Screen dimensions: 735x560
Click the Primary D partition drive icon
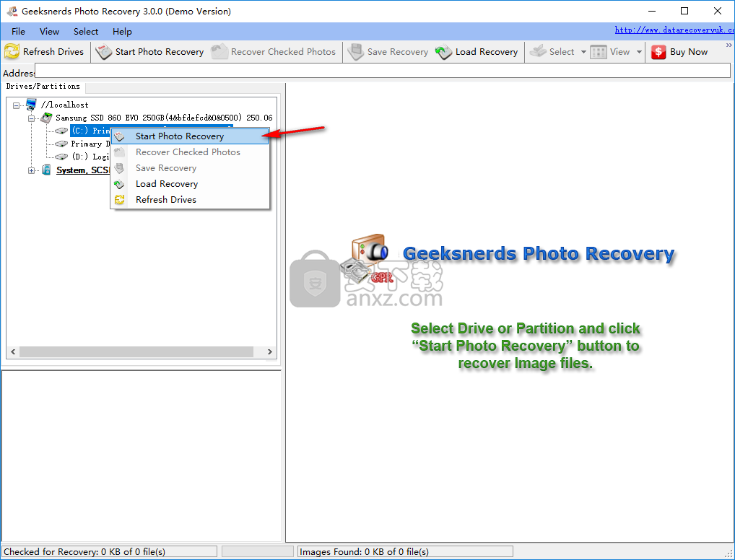point(61,144)
